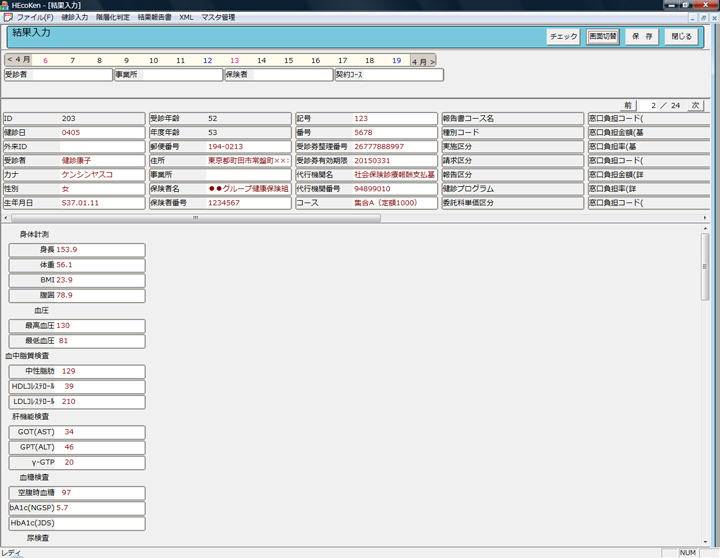Screen dimensions: 720x558
Task: Open the 健診入力 menu
Action: 74,18
